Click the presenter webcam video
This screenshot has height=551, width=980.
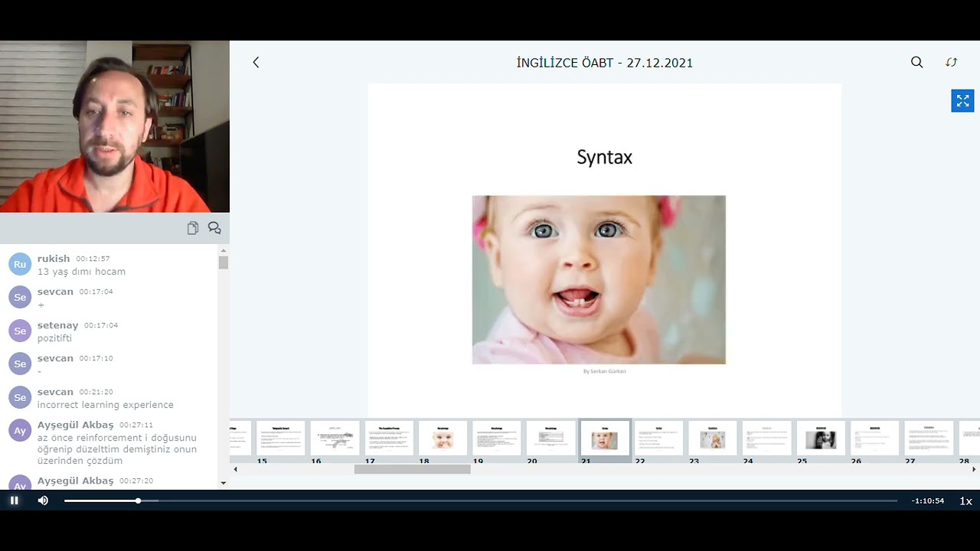[115, 126]
